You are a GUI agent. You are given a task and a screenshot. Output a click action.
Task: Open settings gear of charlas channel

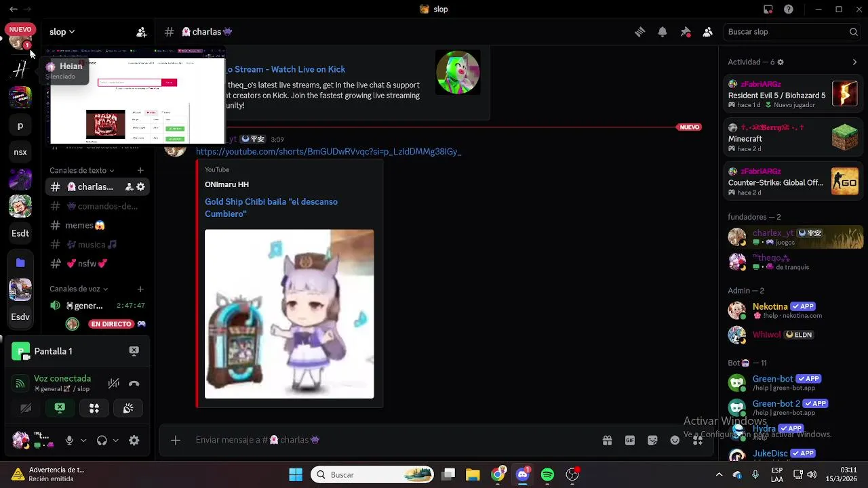click(140, 187)
